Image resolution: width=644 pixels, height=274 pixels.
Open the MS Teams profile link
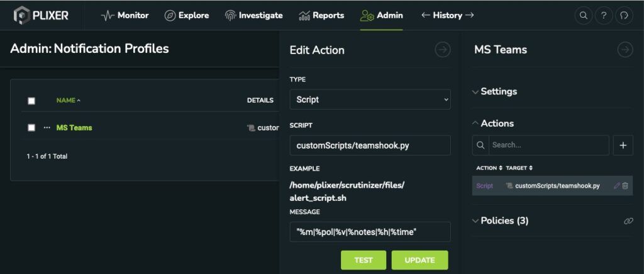[x=74, y=127]
